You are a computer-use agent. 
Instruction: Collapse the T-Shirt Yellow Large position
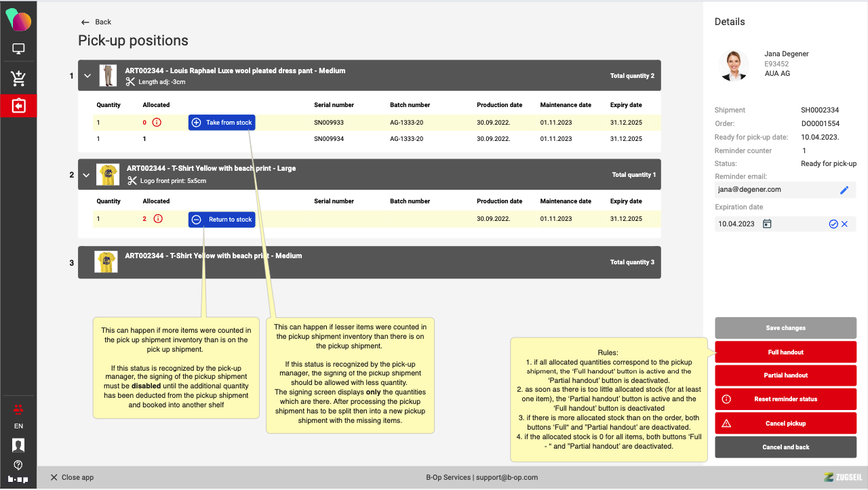tap(87, 175)
